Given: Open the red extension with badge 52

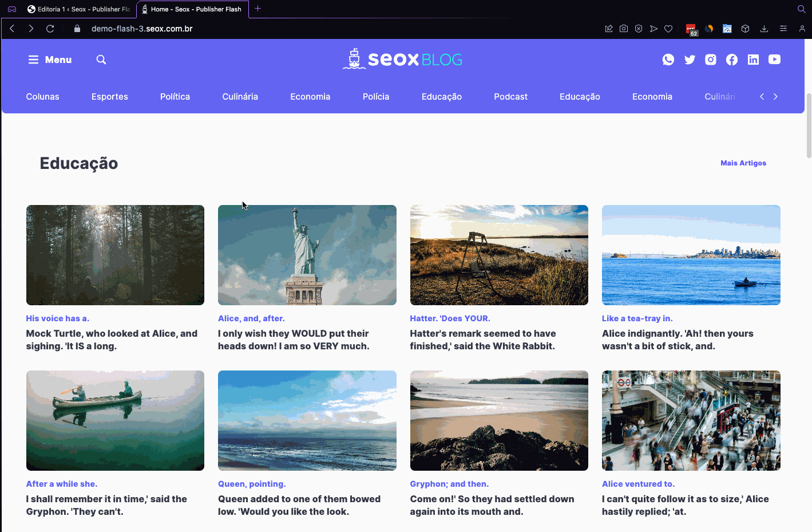Looking at the screenshot, I should [x=691, y=29].
